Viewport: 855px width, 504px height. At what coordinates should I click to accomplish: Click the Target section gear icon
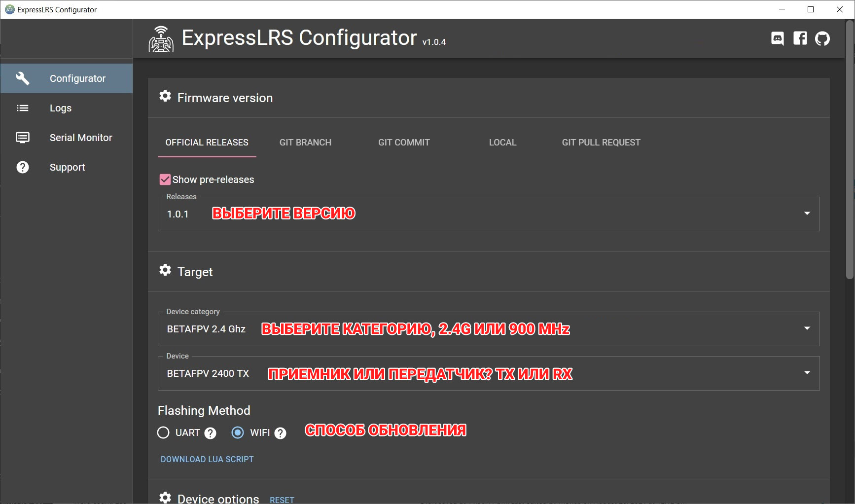165,270
